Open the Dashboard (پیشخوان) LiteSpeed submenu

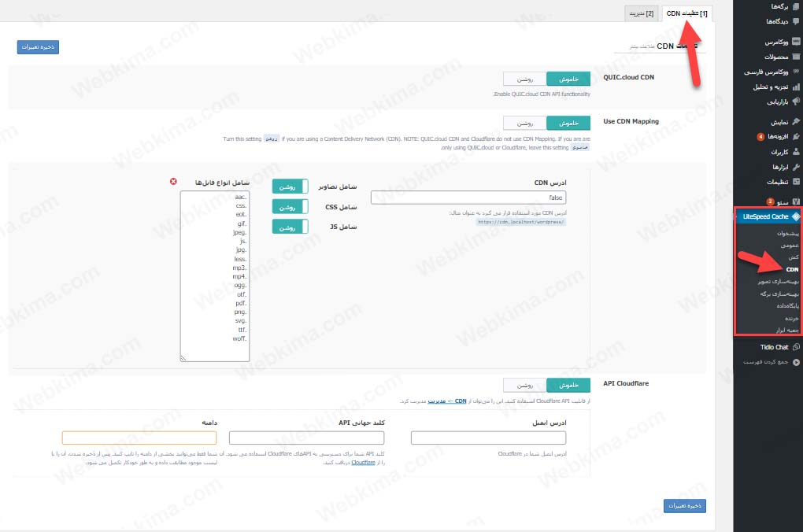click(787, 234)
